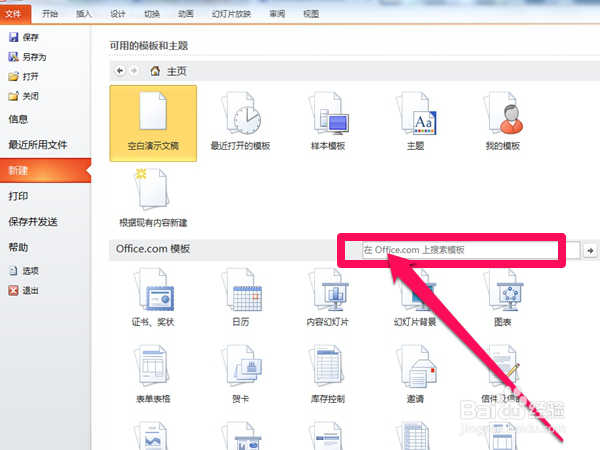Open the 打印 page
This screenshot has width=600, height=450.
click(18, 196)
